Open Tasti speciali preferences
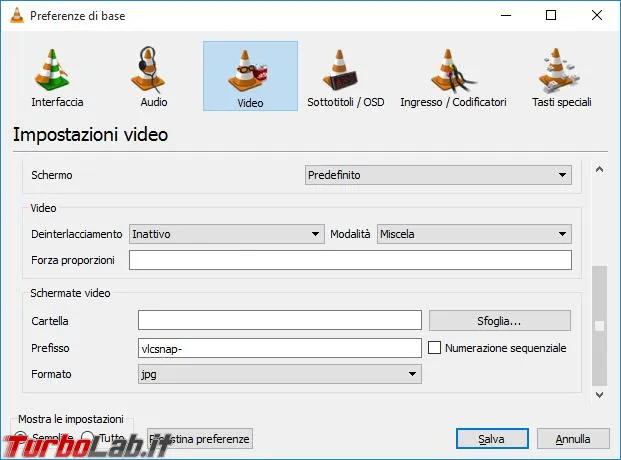Screen dimensions: 621x460 [562, 77]
